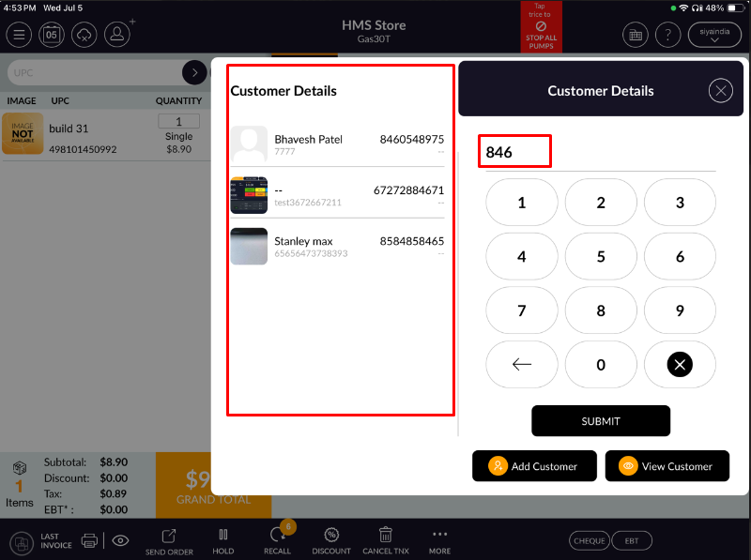This screenshot has width=751, height=560.
Task: Clear entry with black X key
Action: coord(680,365)
